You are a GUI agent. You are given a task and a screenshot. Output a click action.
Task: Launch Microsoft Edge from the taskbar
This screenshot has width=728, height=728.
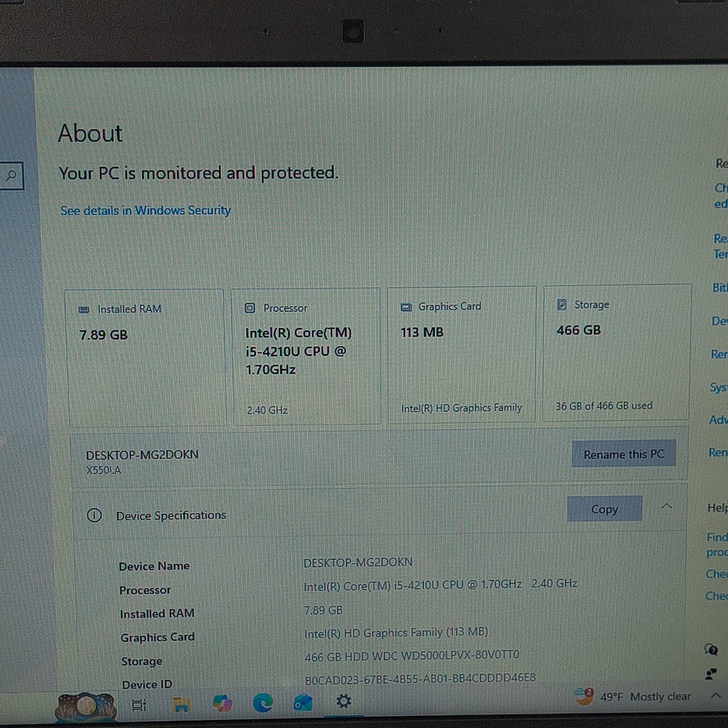pyautogui.click(x=263, y=703)
